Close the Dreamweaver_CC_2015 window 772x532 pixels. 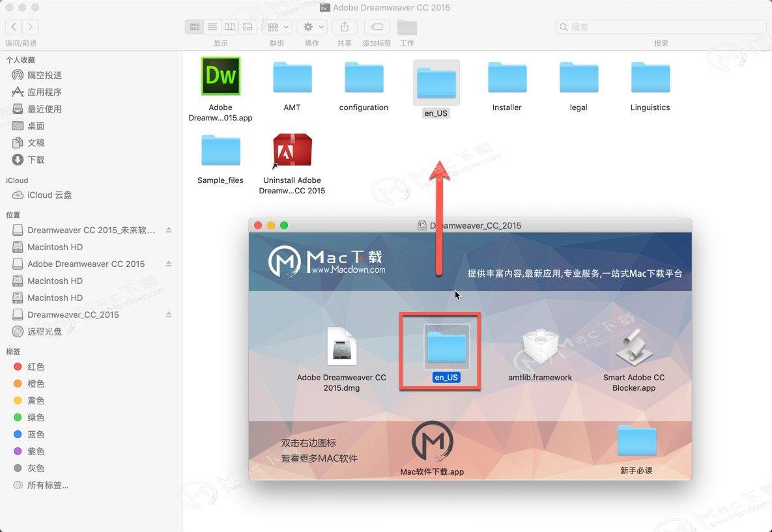coord(258,225)
